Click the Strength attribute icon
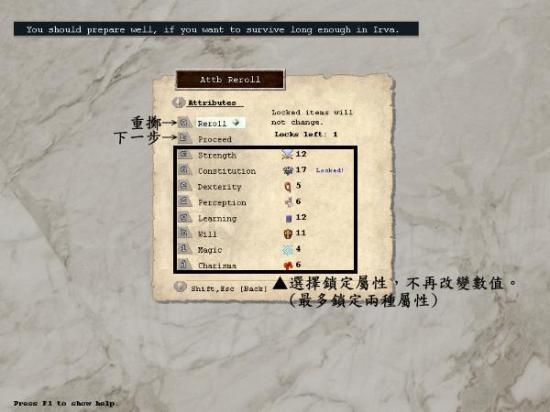 click(288, 154)
